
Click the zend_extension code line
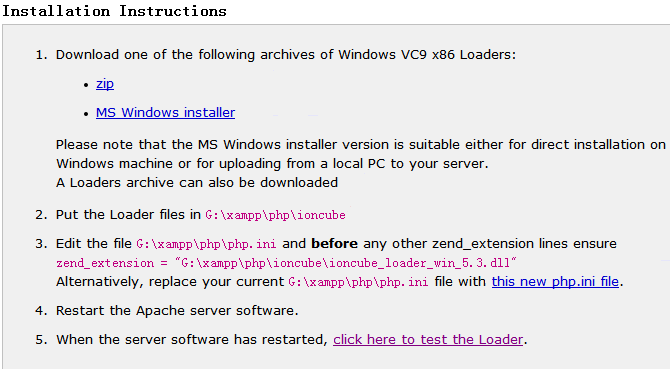coord(286,263)
